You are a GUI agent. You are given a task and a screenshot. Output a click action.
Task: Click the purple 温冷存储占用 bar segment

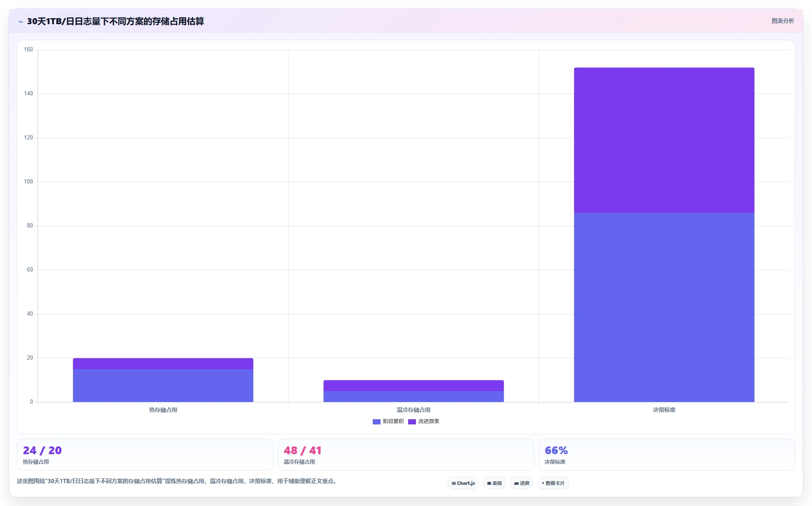click(x=413, y=386)
